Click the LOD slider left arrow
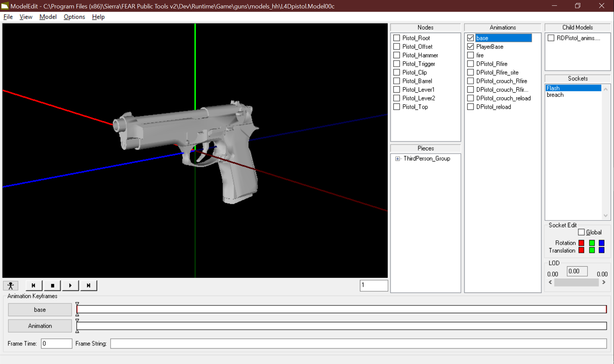Screen dimensions: 614x364 550,282
